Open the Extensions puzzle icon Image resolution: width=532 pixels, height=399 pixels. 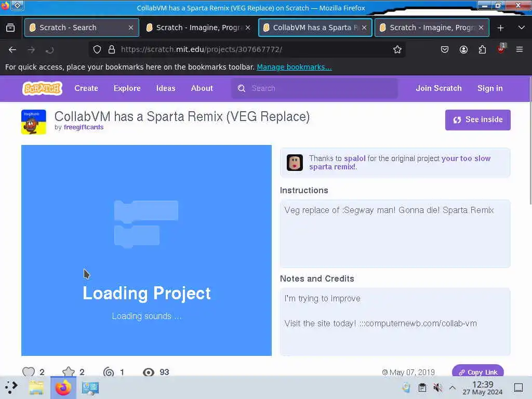[x=482, y=49]
